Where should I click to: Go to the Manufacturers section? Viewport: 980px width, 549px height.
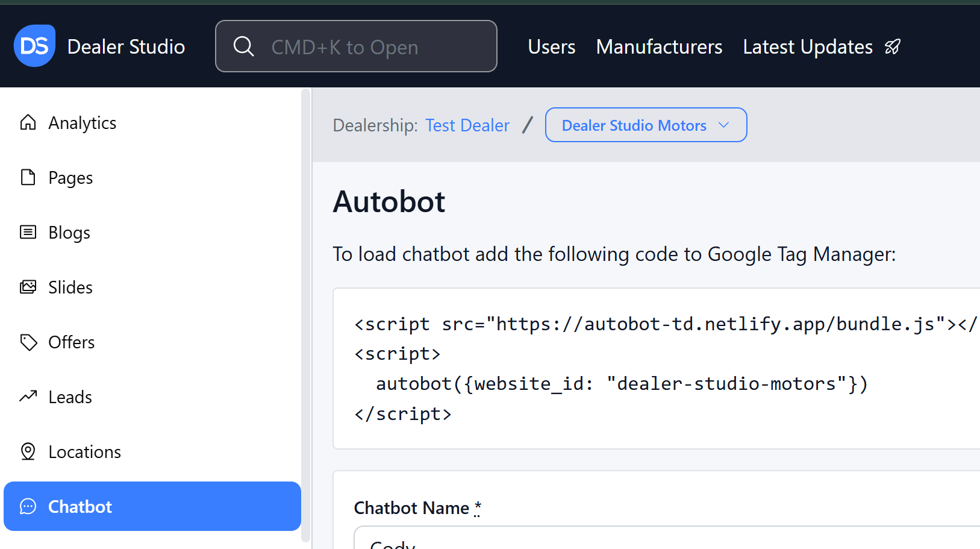[659, 47]
